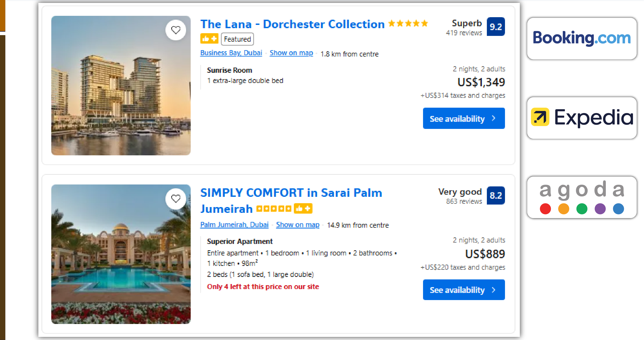This screenshot has height=340, width=644.
Task: Click the 9.2 review score badge
Action: [496, 26]
